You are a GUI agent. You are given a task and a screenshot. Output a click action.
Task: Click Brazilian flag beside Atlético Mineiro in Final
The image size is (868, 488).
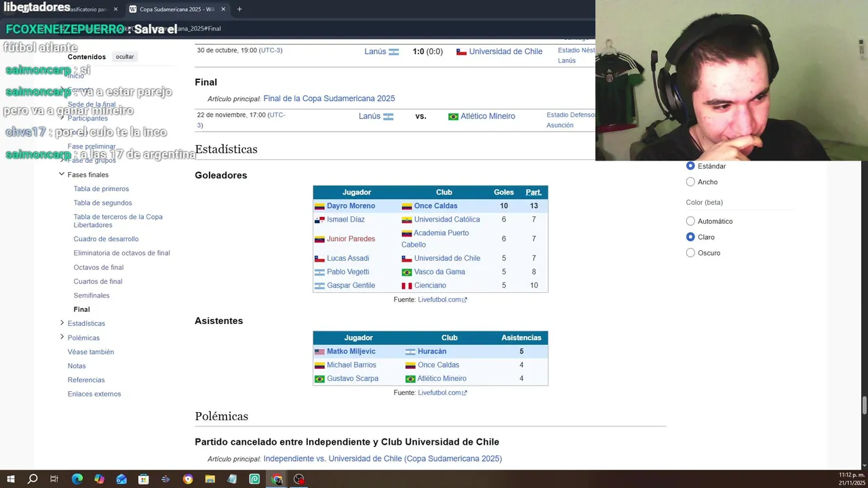(x=453, y=117)
